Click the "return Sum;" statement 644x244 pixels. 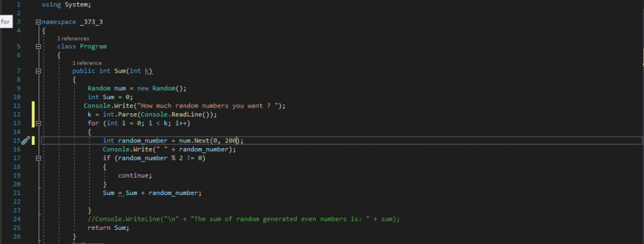(x=108, y=227)
